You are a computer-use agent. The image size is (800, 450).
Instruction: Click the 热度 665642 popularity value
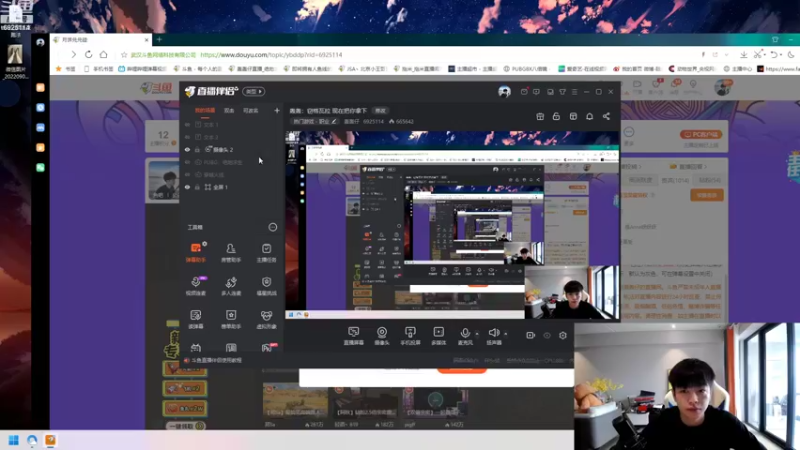401,121
